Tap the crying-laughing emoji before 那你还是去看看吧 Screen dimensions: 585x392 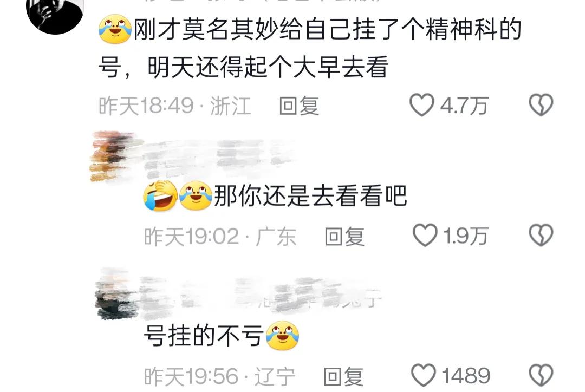160,196
